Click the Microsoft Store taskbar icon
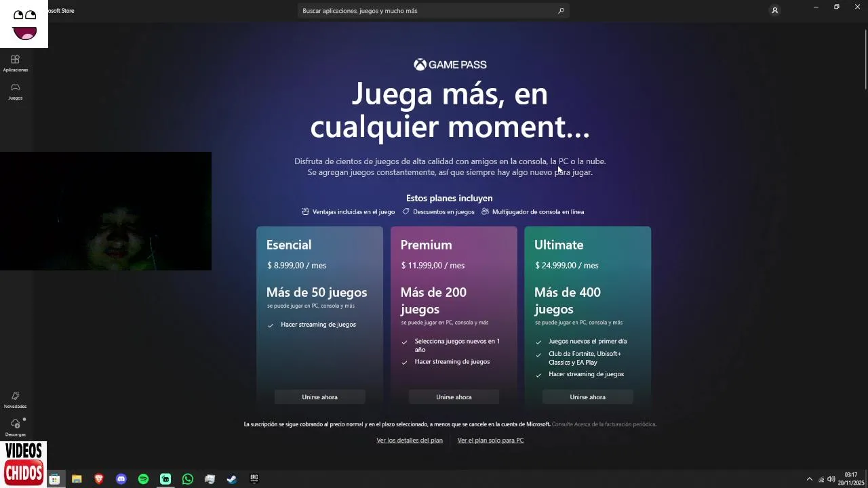The width and height of the screenshot is (868, 488). pos(54,479)
